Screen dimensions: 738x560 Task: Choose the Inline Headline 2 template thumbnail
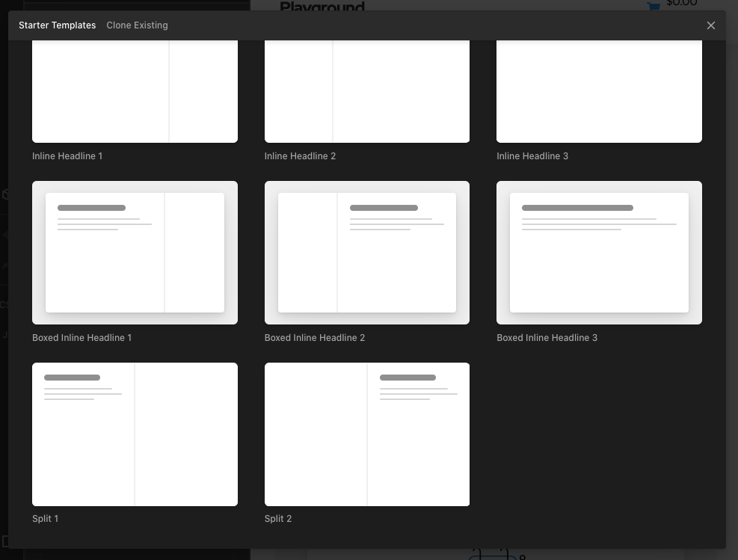[x=366, y=91]
